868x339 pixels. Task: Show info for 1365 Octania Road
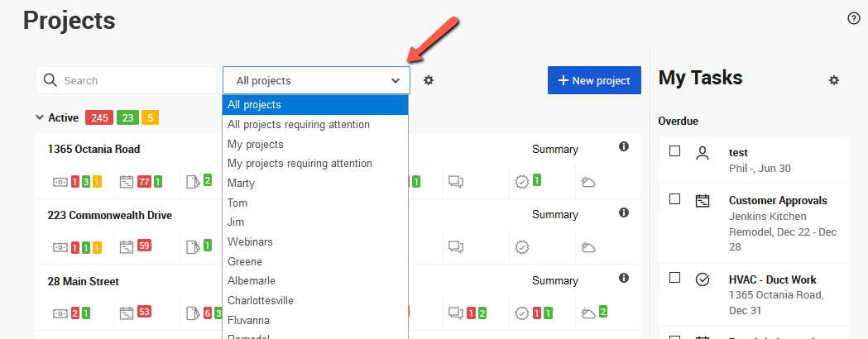[x=624, y=146]
